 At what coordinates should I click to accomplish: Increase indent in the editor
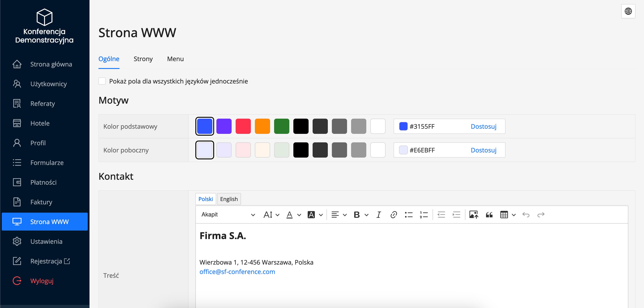[456, 214]
